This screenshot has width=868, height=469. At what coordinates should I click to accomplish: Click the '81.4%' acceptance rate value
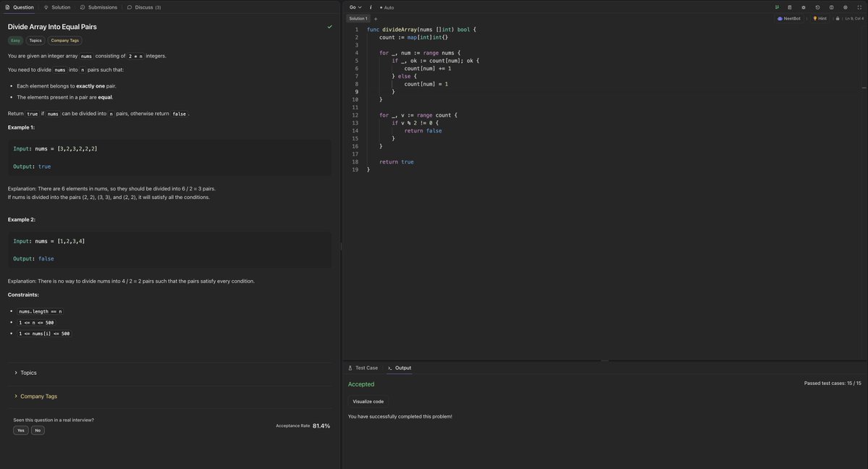321,426
